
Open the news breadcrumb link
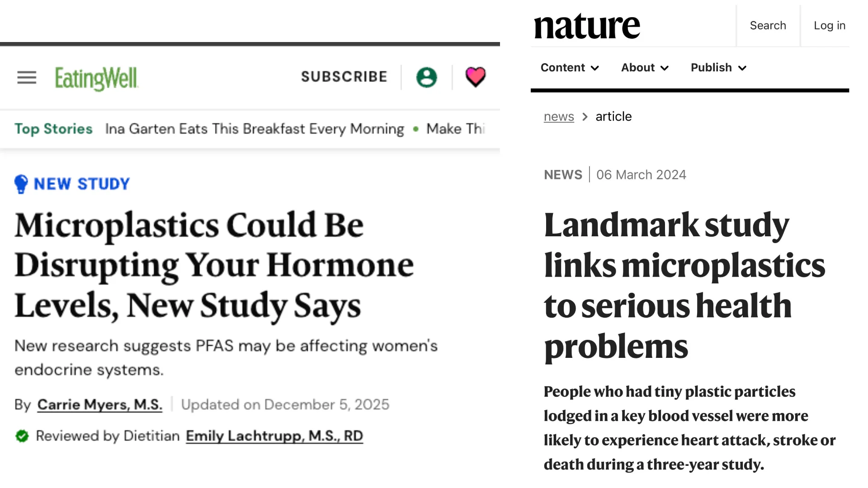click(x=559, y=117)
